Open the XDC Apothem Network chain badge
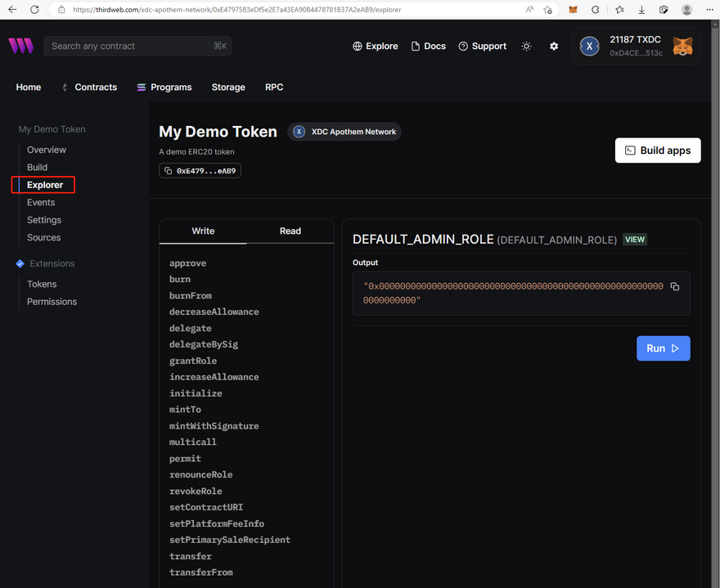Viewport: 720px width, 588px height. pyautogui.click(x=344, y=132)
